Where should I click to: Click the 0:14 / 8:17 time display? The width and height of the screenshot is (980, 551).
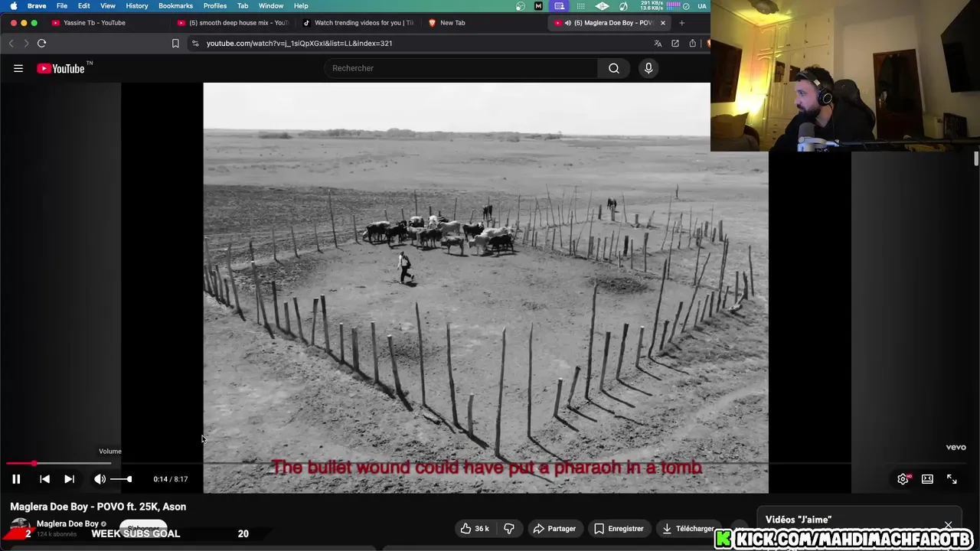coord(170,479)
